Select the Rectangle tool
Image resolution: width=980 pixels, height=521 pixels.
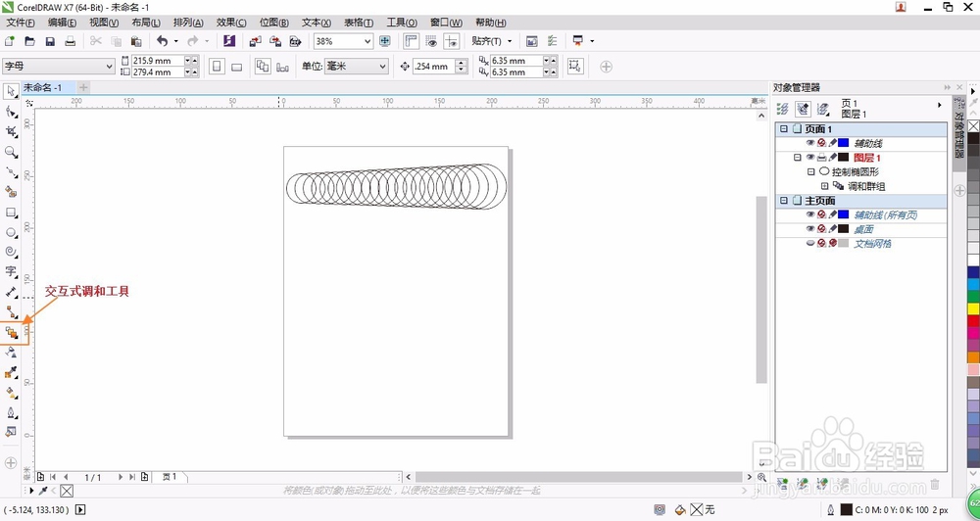point(11,213)
